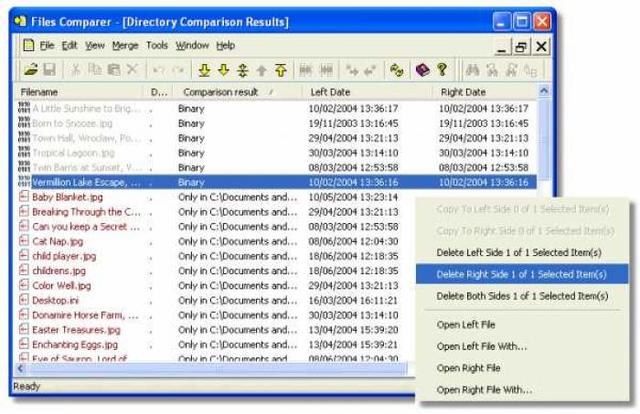The width and height of the screenshot is (640, 414).
Task: Click the Redo arrow toolbar icon
Action: pos(178,70)
